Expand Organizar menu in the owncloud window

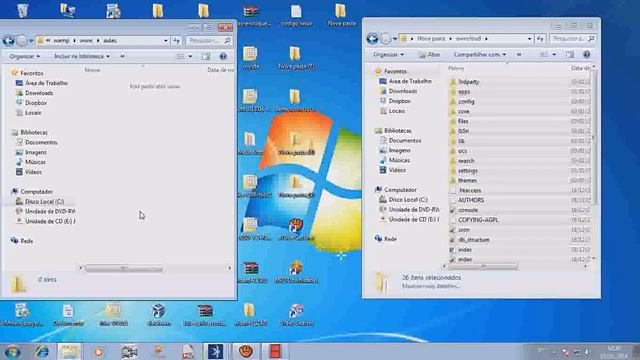point(388,54)
